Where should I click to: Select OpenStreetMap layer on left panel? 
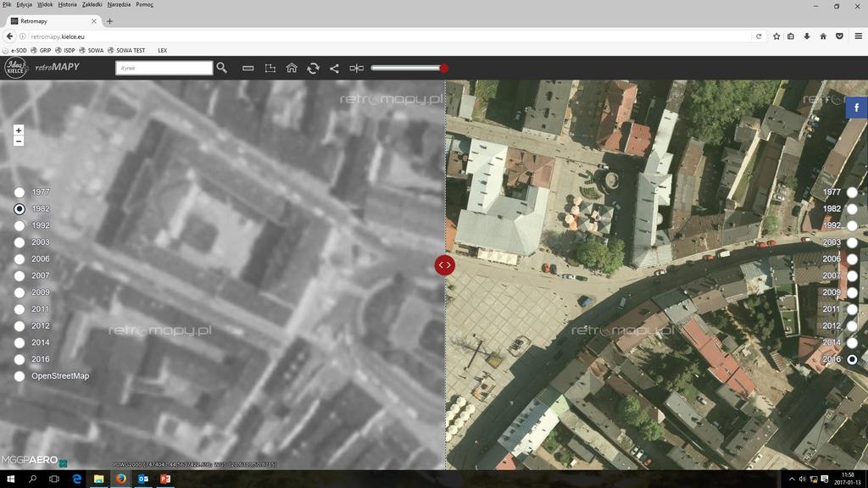[x=19, y=375]
